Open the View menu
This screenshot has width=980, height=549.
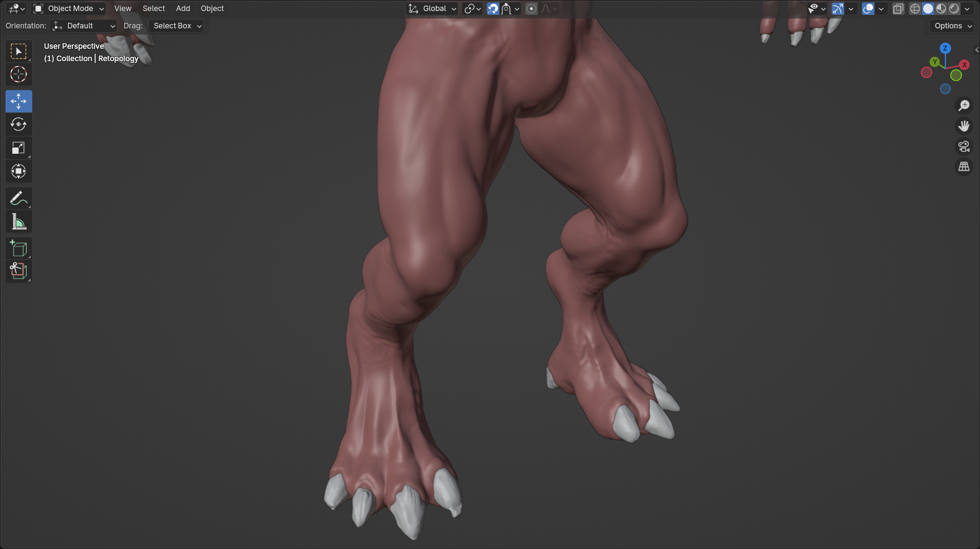(122, 9)
